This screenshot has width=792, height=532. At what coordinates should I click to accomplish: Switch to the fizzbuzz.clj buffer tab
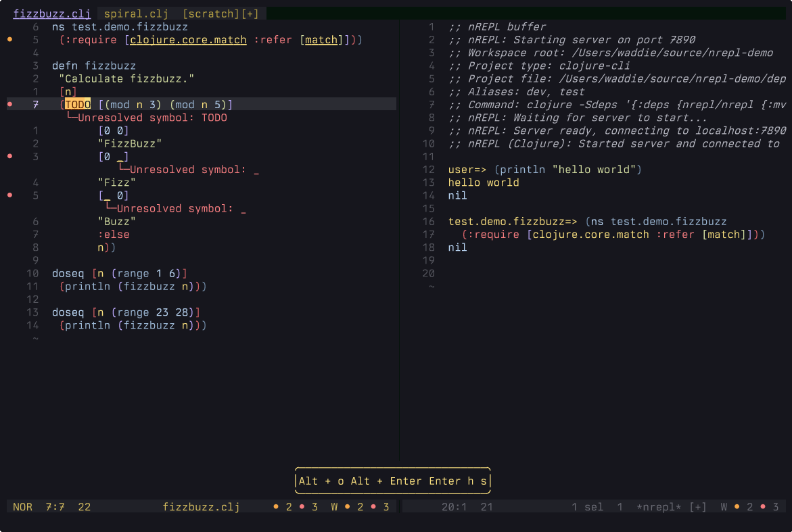point(51,14)
